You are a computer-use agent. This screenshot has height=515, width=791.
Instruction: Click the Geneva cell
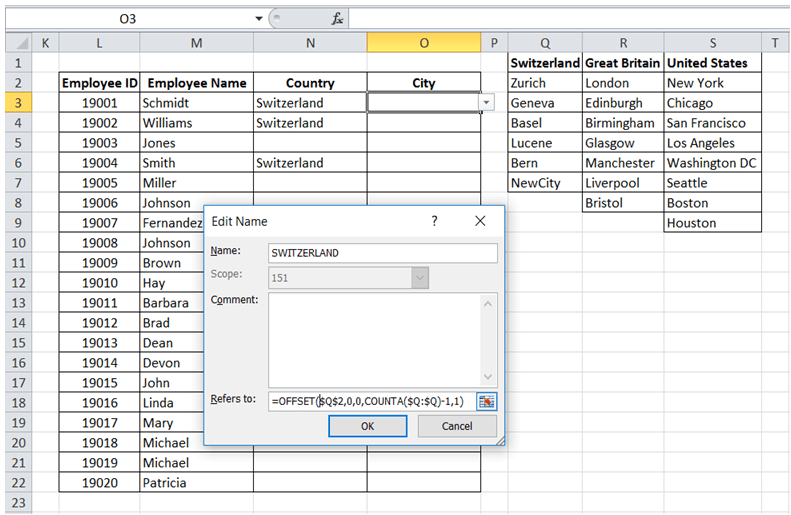(x=545, y=103)
